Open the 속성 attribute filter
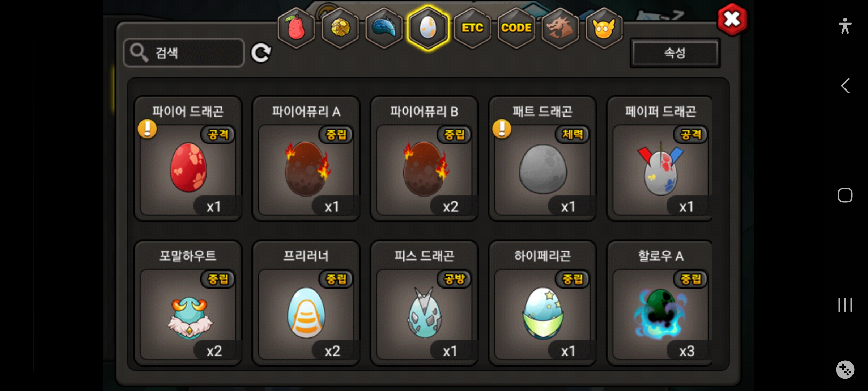Viewport: 868px width, 391px height. click(675, 53)
